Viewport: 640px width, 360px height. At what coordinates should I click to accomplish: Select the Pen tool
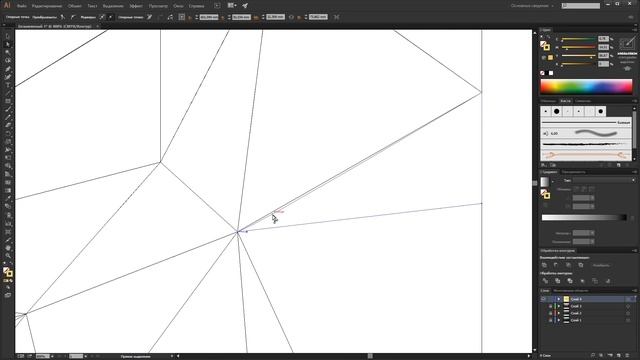(x=8, y=69)
